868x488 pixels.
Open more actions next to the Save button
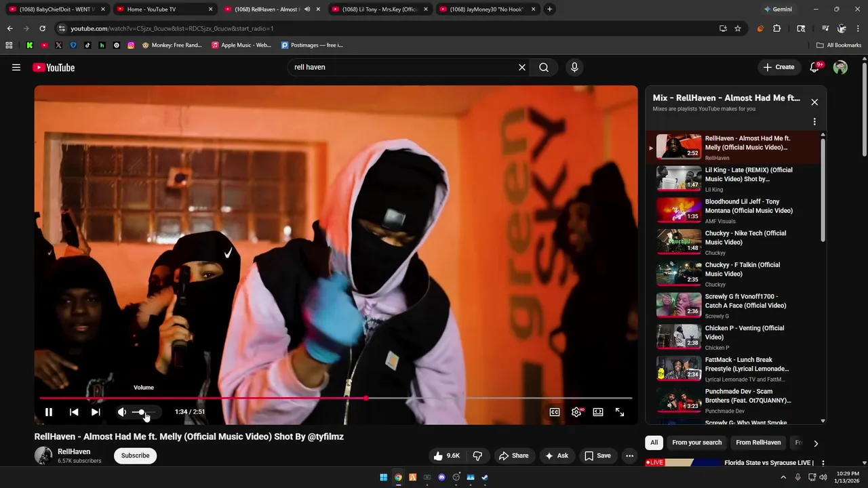pyautogui.click(x=629, y=455)
